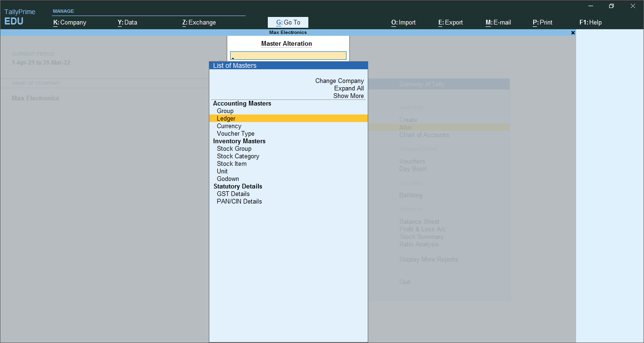The width and height of the screenshot is (644, 343).
Task: Open the Company menu
Action: point(70,22)
